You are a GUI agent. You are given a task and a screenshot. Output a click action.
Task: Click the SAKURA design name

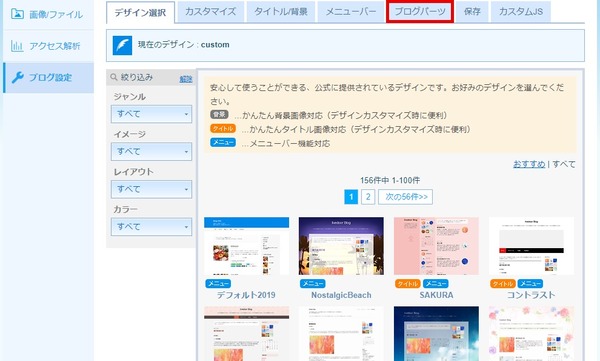[436, 295]
